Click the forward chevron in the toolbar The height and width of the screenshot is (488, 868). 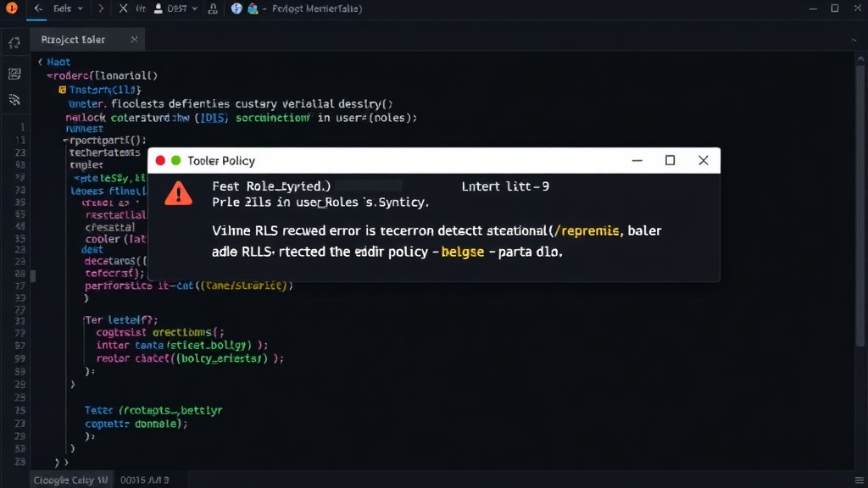101,8
